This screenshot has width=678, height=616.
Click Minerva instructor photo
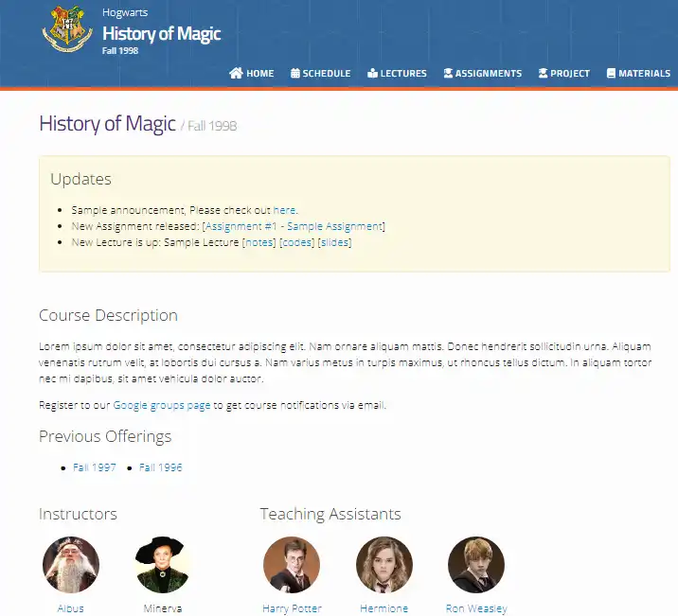(x=163, y=565)
